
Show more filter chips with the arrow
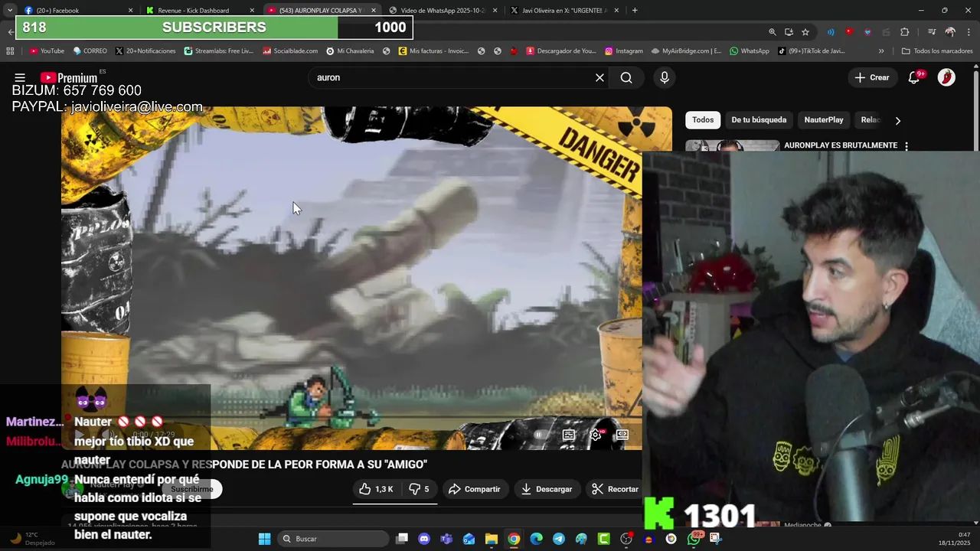point(898,120)
